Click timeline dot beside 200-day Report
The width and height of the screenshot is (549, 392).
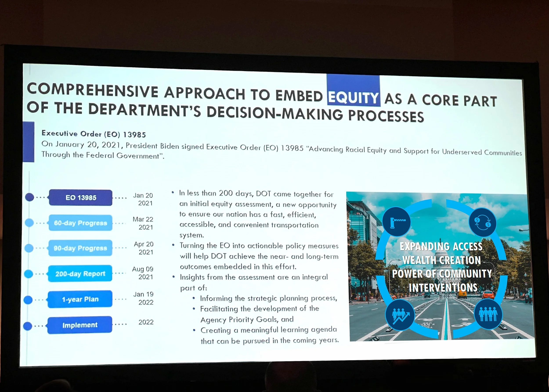29,274
